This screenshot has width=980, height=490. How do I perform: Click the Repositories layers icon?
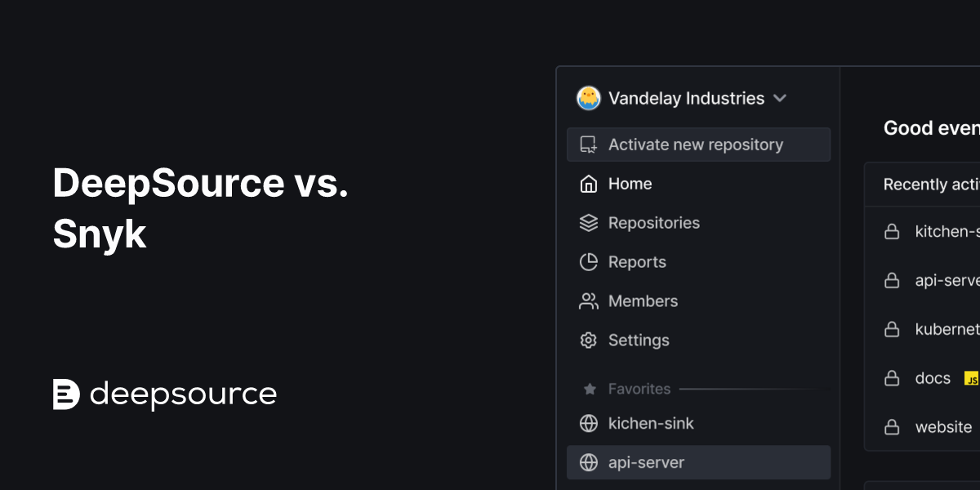pyautogui.click(x=588, y=223)
